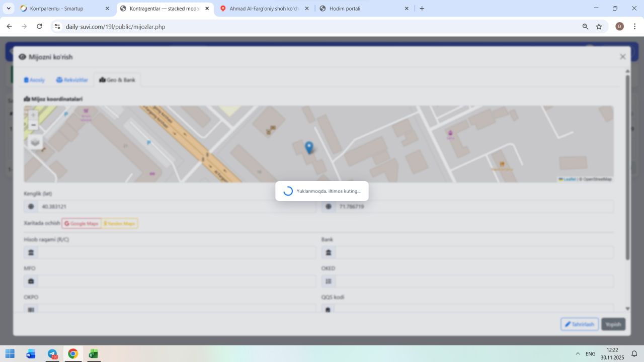Focus the OKED input field
This screenshot has width=644, height=362.
(474, 281)
